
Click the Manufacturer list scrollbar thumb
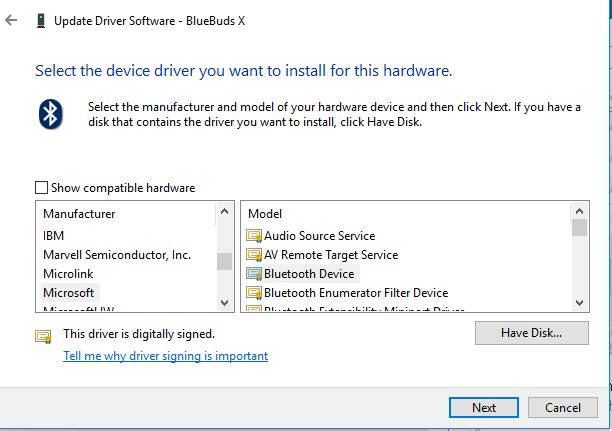coord(224,261)
